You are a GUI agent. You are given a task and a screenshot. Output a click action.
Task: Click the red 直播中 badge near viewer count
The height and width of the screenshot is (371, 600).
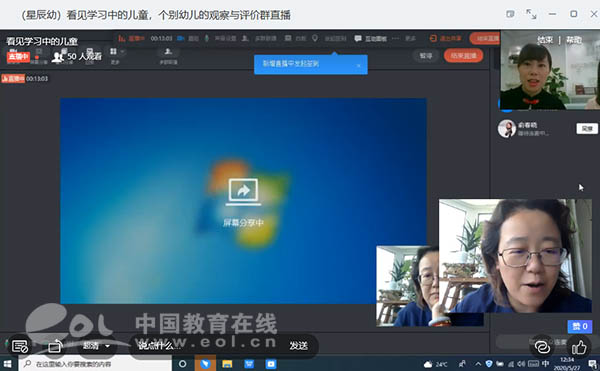pyautogui.click(x=18, y=57)
